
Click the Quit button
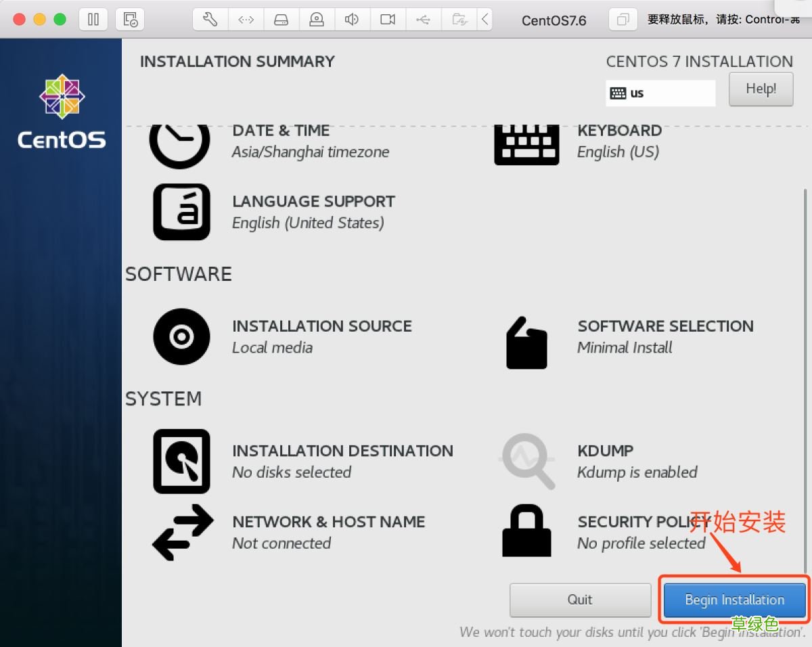pos(580,600)
